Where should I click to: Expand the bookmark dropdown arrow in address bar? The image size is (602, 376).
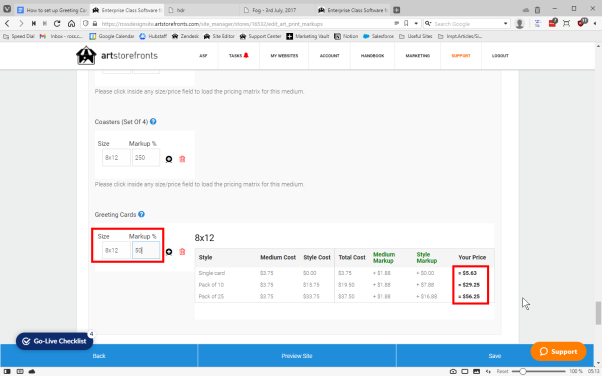(416, 24)
